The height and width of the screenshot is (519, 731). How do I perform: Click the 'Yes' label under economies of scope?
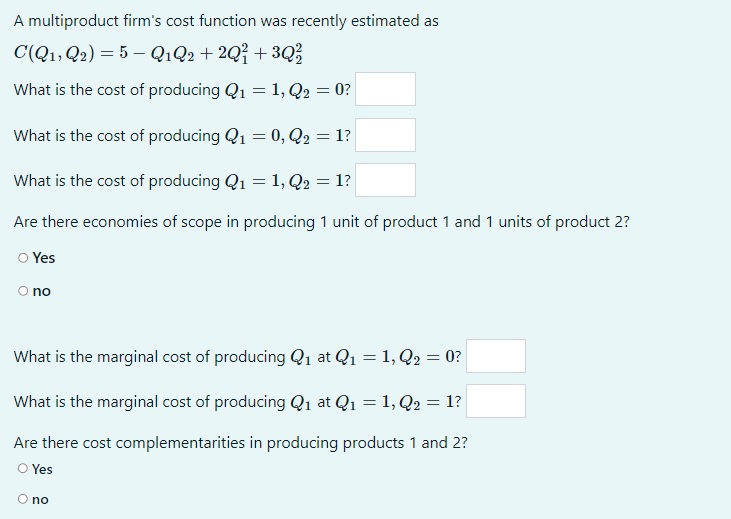(x=44, y=258)
